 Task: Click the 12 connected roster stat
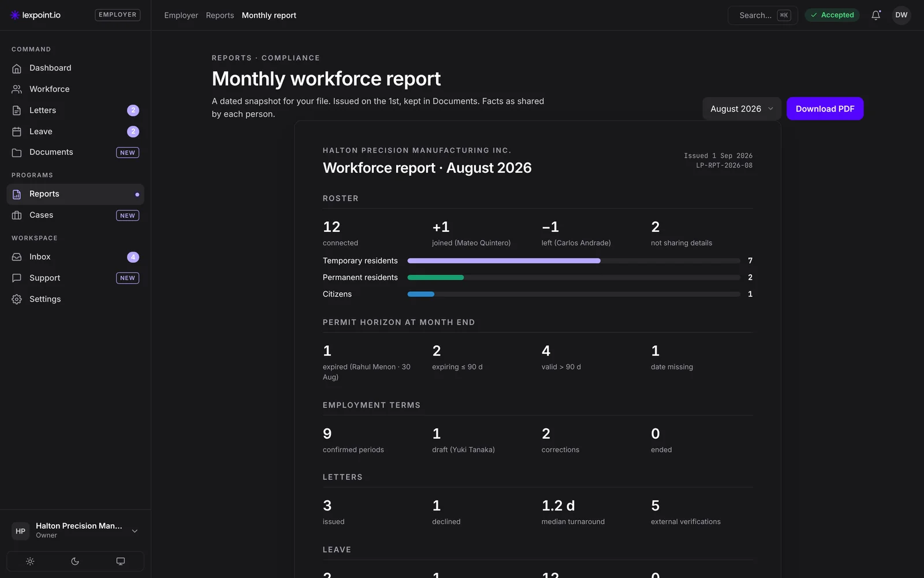pos(341,233)
